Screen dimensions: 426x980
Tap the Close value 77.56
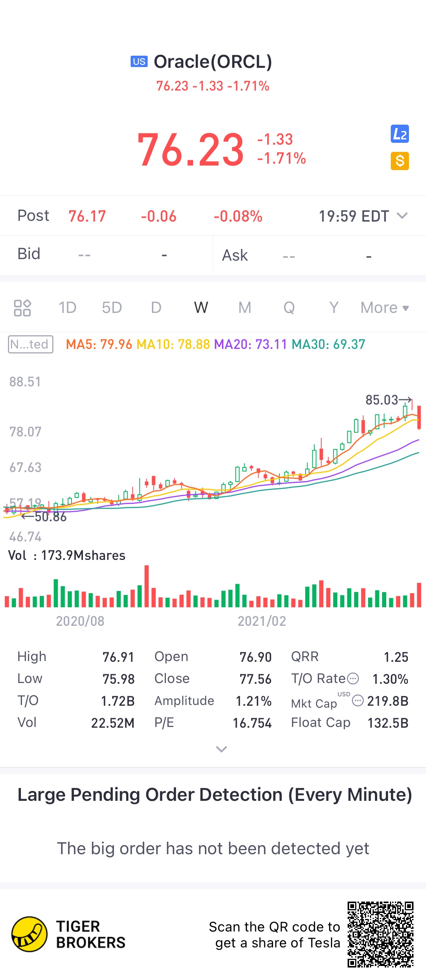[255, 679]
